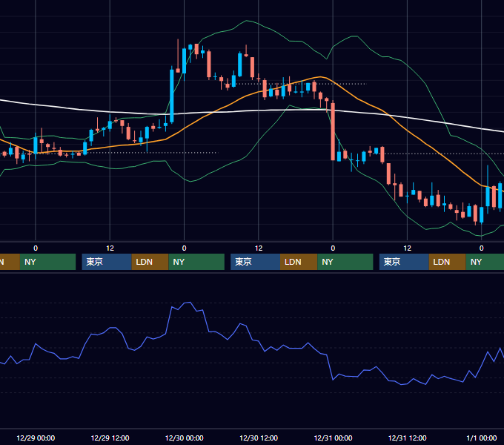The width and height of the screenshot is (504, 445).
Task: Click hour label 12 above 12/30 東京 block
Action: [259, 248]
